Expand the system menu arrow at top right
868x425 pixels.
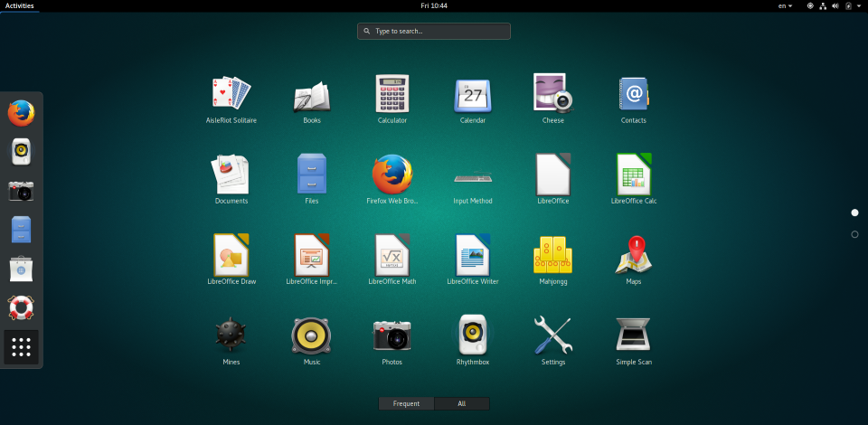click(x=860, y=6)
